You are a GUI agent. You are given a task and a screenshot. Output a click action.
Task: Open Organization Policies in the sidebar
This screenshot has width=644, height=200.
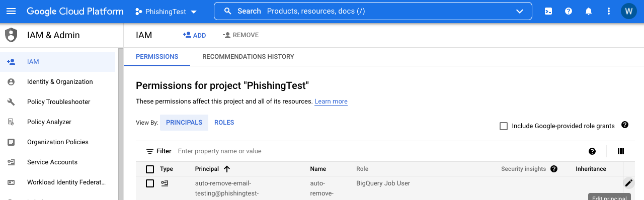(x=58, y=142)
